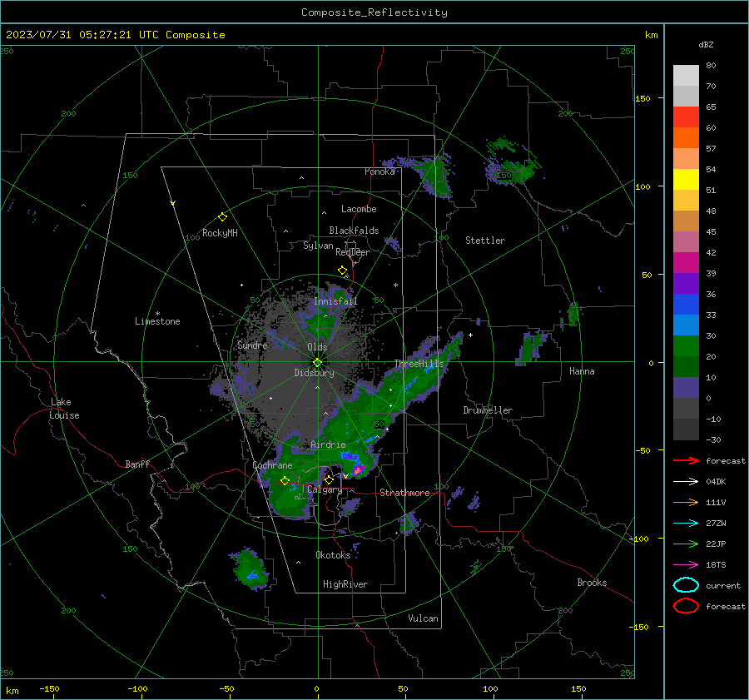Click the 20 dBZ green color swatch
Screen dimensions: 749x700
(686, 346)
